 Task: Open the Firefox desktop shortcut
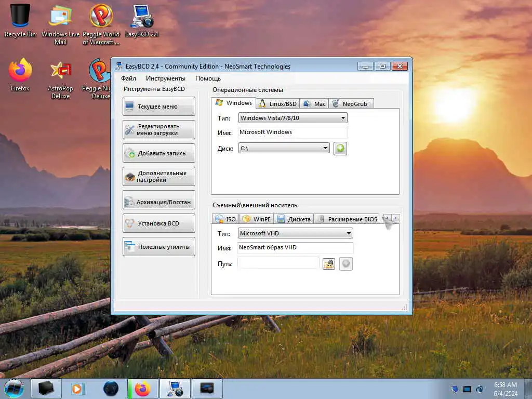(20, 75)
